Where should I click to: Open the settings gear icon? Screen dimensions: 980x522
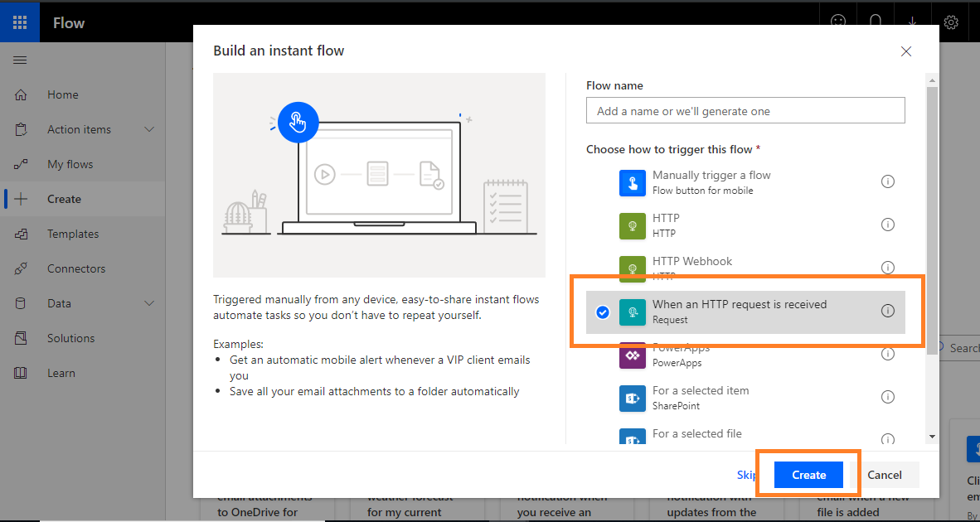pyautogui.click(x=951, y=22)
